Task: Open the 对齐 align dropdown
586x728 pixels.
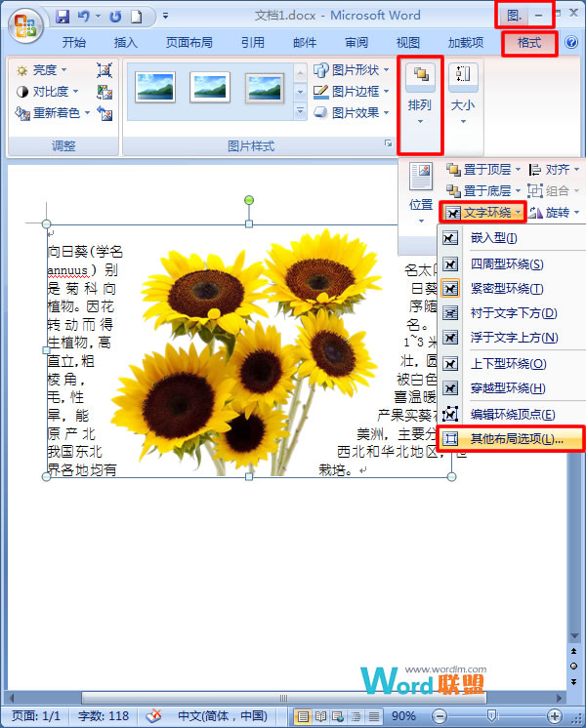Action: tap(555, 170)
